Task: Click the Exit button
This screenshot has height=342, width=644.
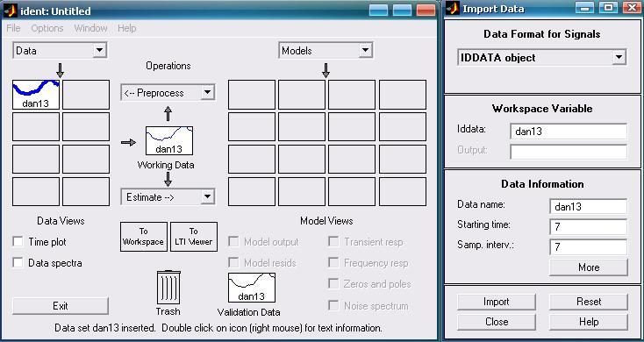Action: click(x=61, y=306)
